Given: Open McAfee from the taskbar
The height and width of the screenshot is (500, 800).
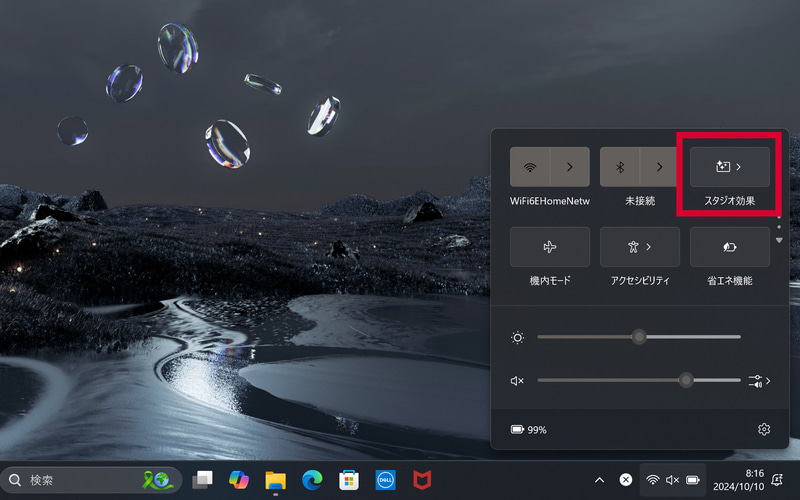Looking at the screenshot, I should point(422,480).
